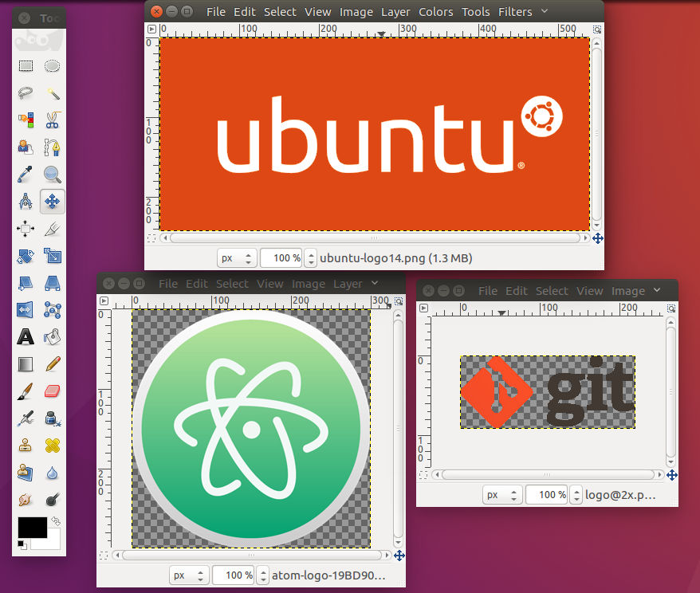Open File menu in ubuntu-logo window
This screenshot has width=700, height=593.
(215, 12)
